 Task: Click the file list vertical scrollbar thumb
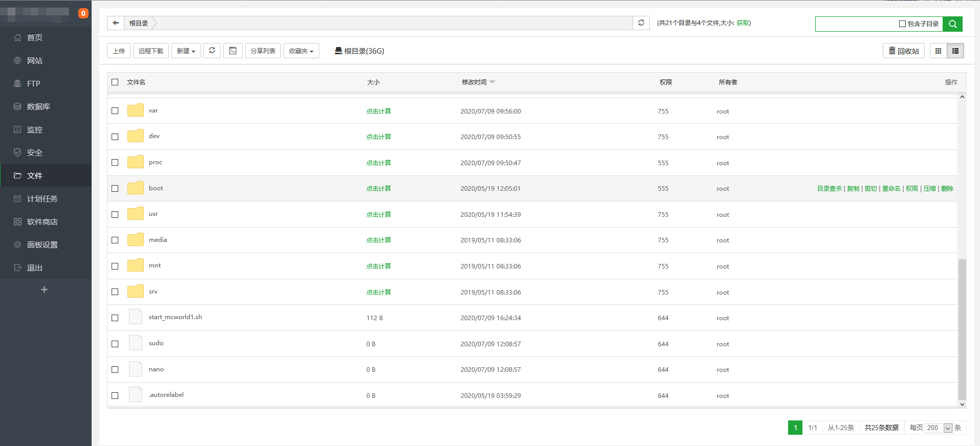click(962, 329)
